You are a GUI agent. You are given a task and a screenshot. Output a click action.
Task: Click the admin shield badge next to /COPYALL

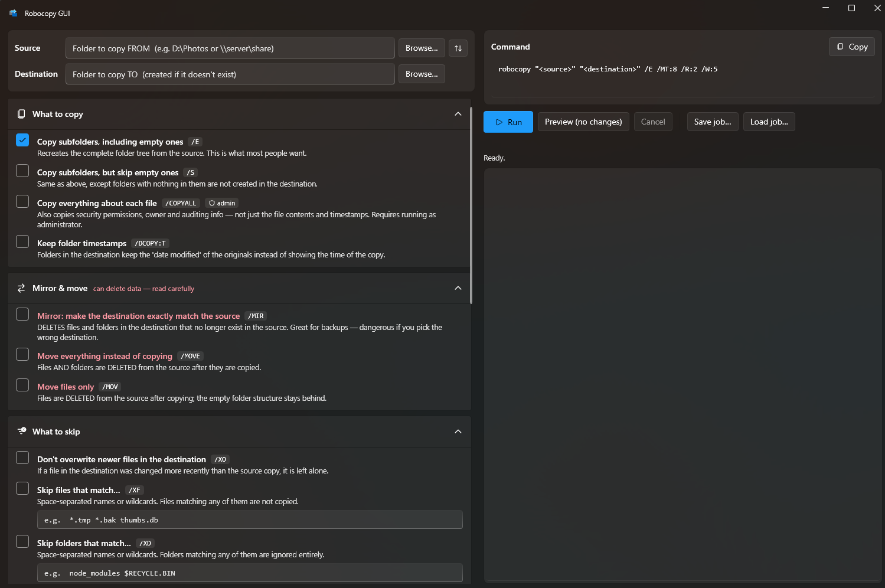[x=222, y=203]
